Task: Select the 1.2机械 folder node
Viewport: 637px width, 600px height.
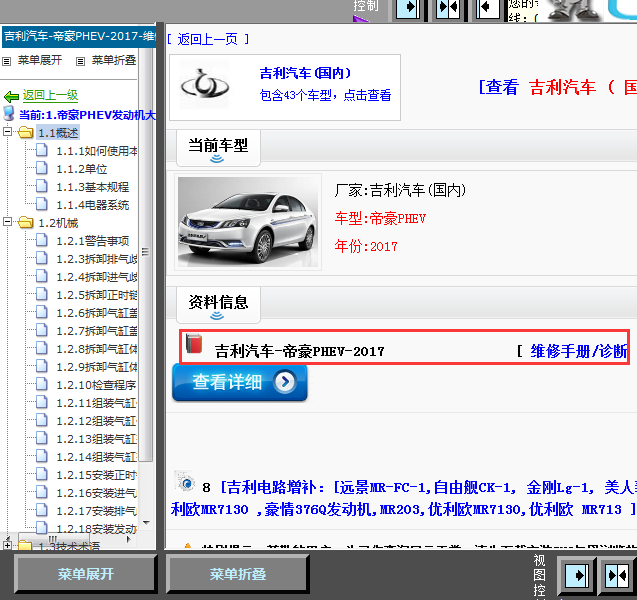Action: [x=58, y=223]
